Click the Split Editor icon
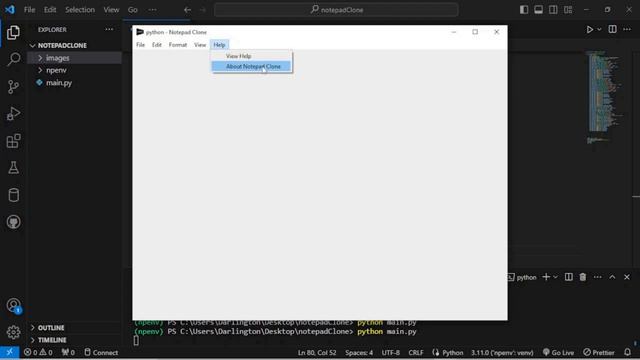This screenshot has height=360, width=640. [x=613, y=29]
